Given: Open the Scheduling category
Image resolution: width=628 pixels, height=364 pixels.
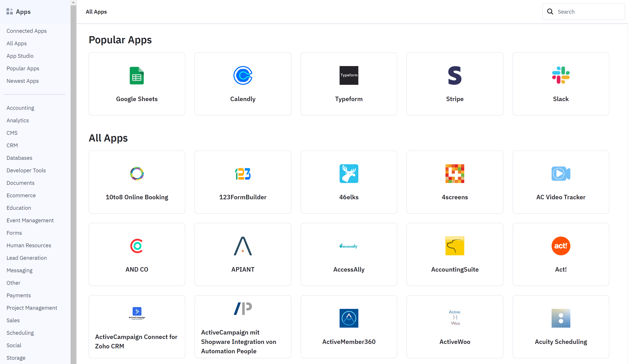Looking at the screenshot, I should [x=20, y=333].
